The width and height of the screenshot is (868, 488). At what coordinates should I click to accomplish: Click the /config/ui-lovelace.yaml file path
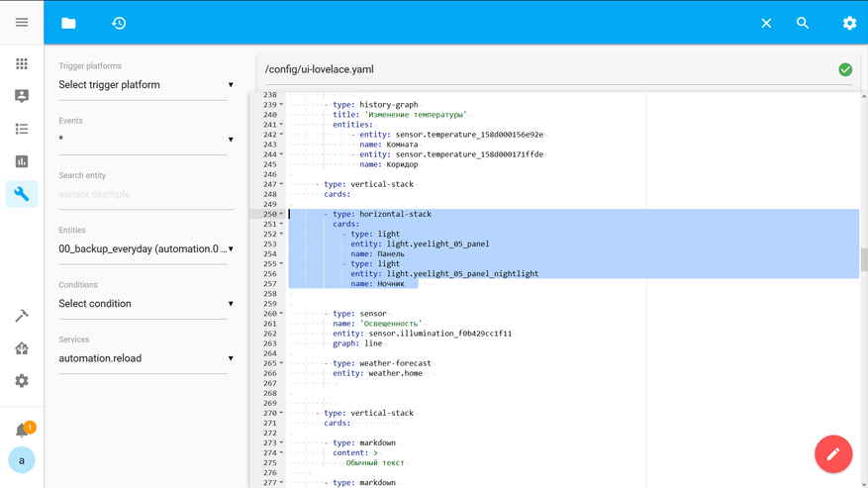point(320,69)
